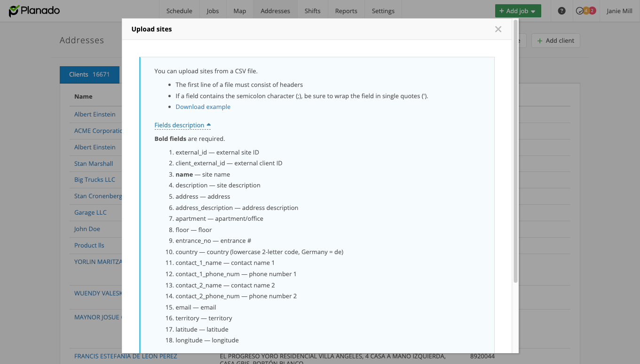
Task: Collapse the Fields description section
Action: click(182, 125)
